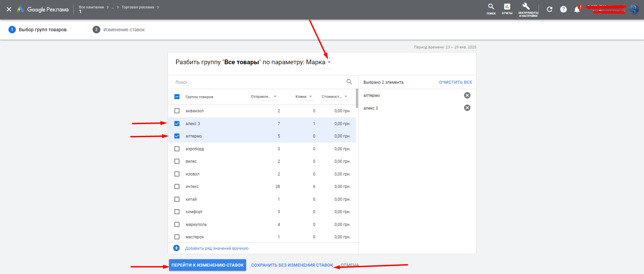Click Торговая реклама breadcrumb
The image size is (644, 274).
[x=138, y=7]
